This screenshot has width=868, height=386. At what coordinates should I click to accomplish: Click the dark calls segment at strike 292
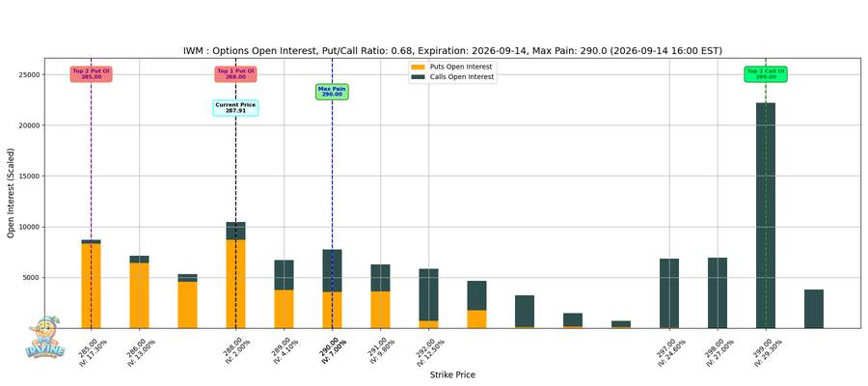click(428, 294)
